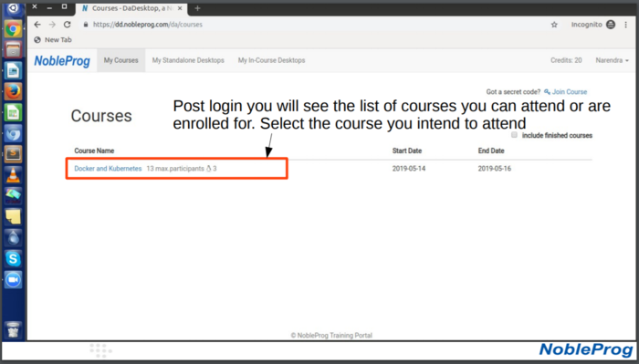Enable include finished courses checkbox
639x364 pixels.
(514, 135)
